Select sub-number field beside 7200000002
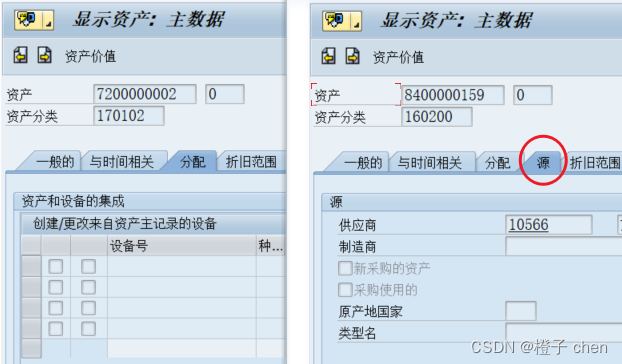Image resolution: width=622 pixels, height=364 pixels. (x=225, y=94)
